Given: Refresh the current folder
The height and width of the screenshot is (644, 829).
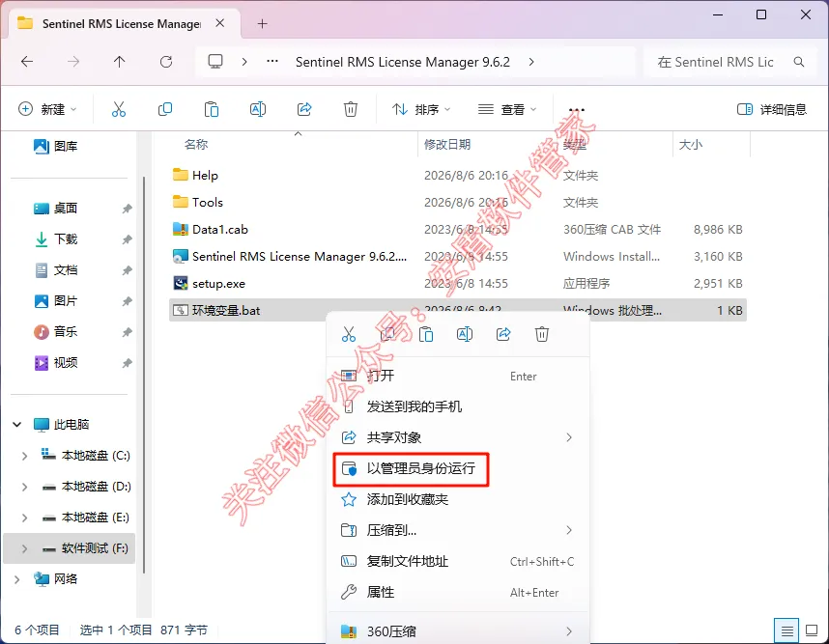Looking at the screenshot, I should [x=166, y=62].
